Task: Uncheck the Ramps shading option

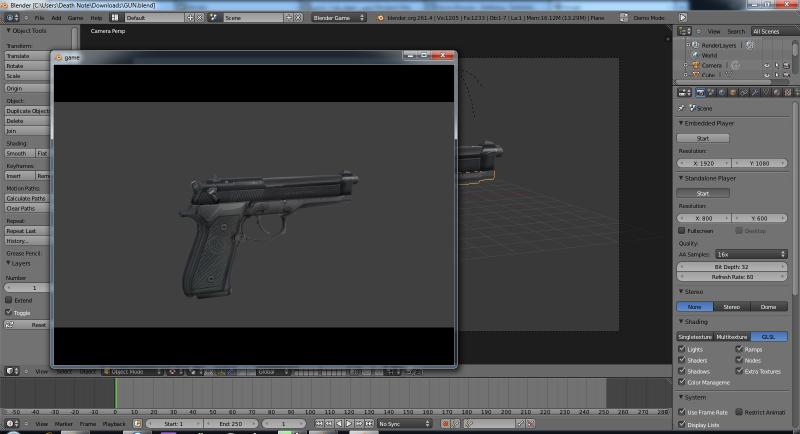Action: pos(739,349)
